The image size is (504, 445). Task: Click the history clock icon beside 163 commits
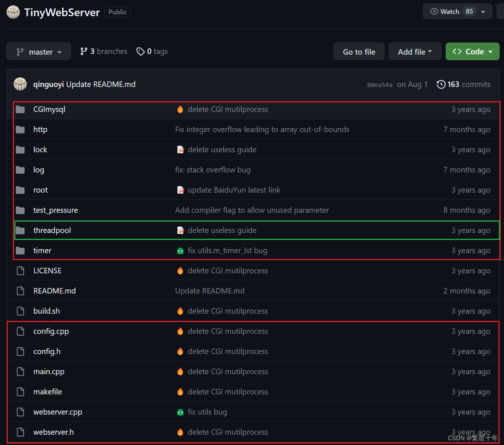[x=441, y=84]
